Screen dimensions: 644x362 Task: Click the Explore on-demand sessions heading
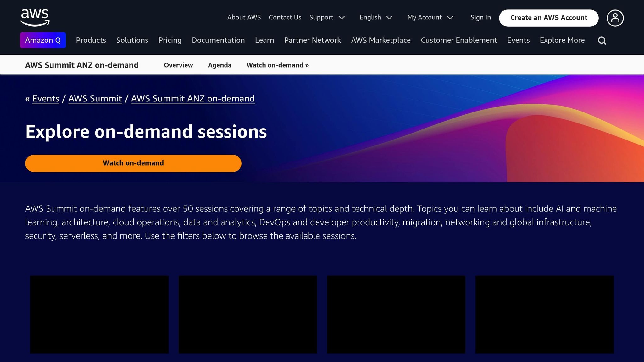click(146, 131)
